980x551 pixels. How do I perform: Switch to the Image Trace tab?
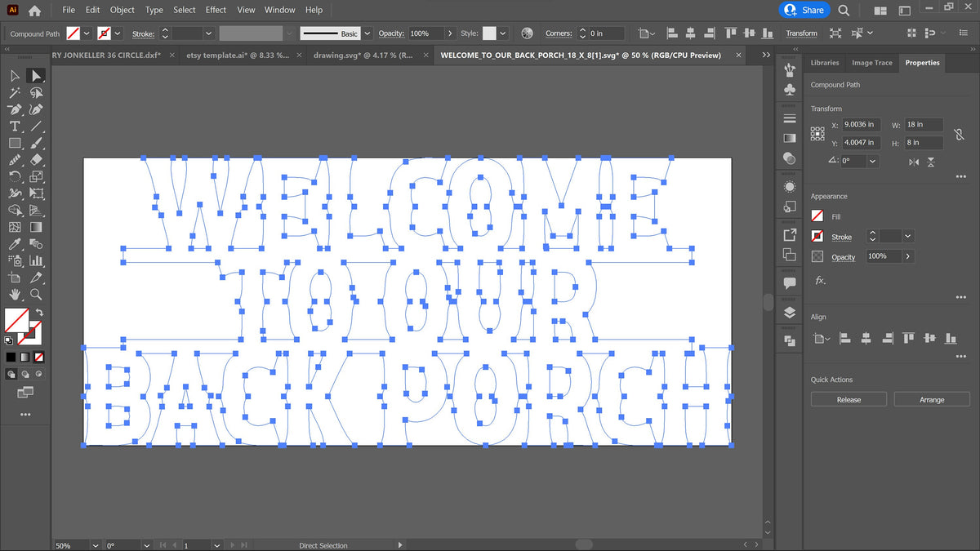pos(872,63)
